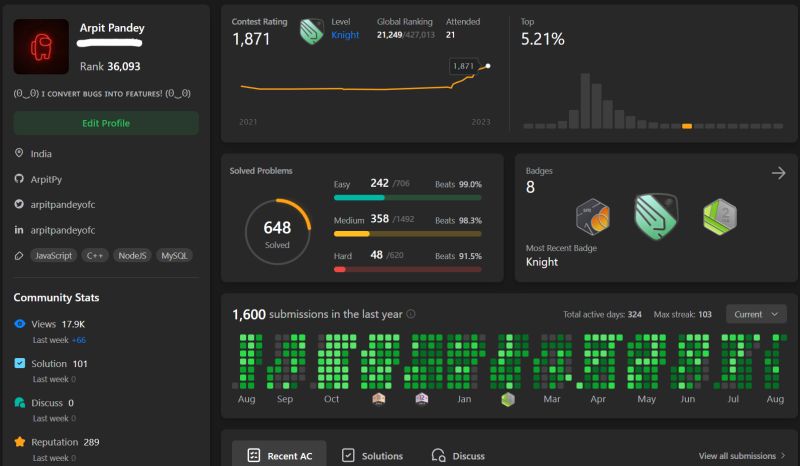Screen dimensions: 800x466
Task: Click the green hexagon badge numbered 2
Action: pos(719,216)
